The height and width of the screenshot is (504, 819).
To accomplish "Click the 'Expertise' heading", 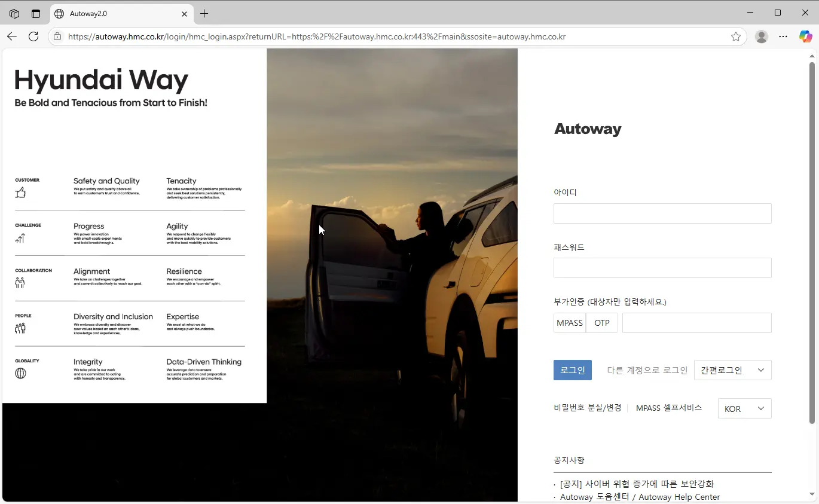I will (183, 316).
